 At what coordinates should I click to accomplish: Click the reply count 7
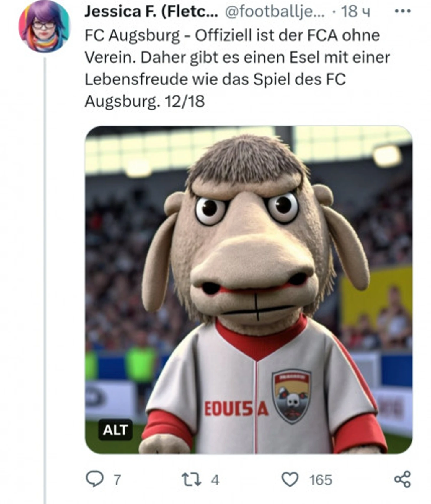point(117,480)
